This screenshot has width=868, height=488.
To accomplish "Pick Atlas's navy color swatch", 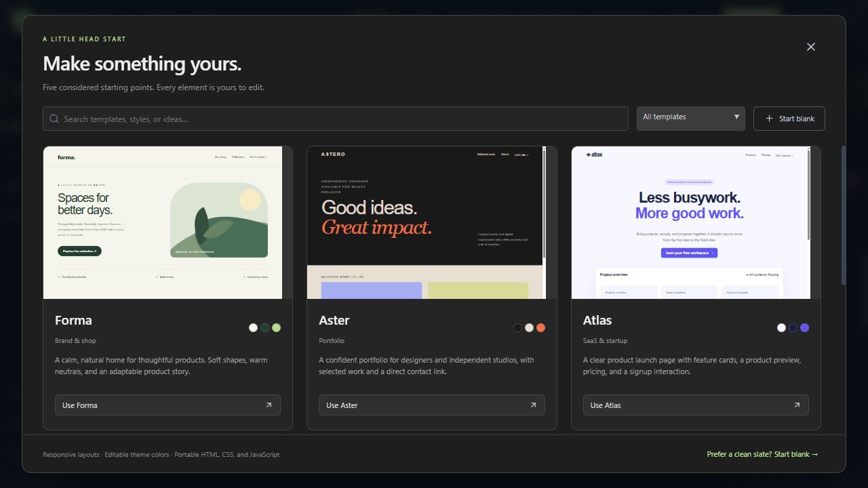I will (x=793, y=327).
